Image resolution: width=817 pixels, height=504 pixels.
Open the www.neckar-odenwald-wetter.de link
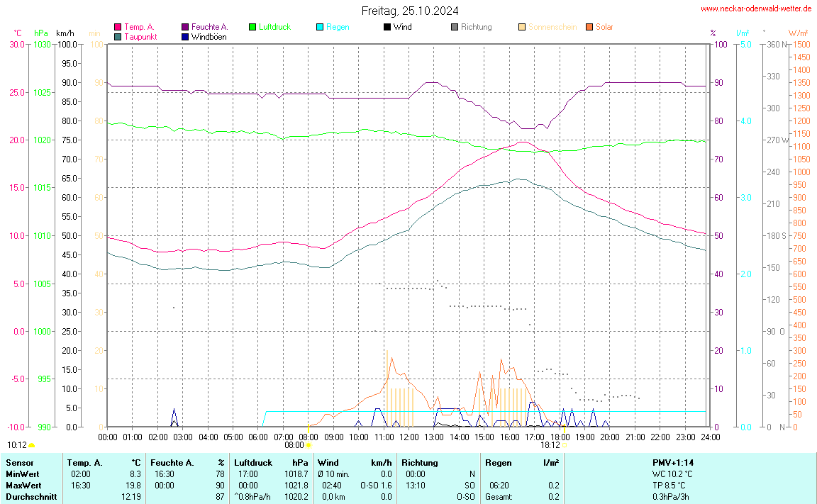point(756,9)
